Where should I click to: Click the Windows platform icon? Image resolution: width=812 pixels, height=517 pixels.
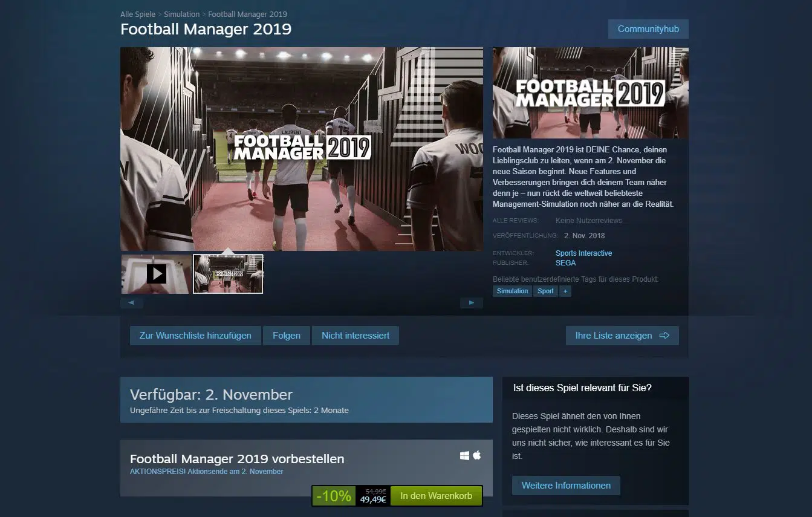pyautogui.click(x=464, y=455)
